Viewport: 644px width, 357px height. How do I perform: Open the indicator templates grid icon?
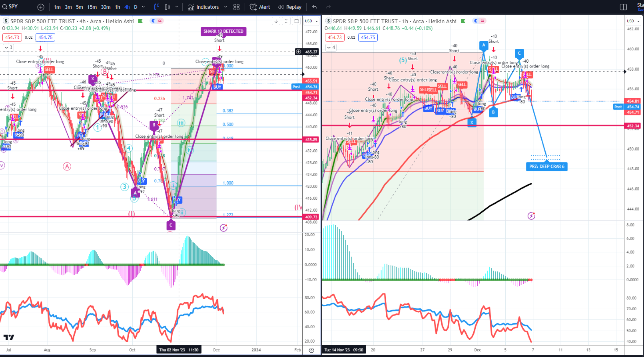(237, 7)
